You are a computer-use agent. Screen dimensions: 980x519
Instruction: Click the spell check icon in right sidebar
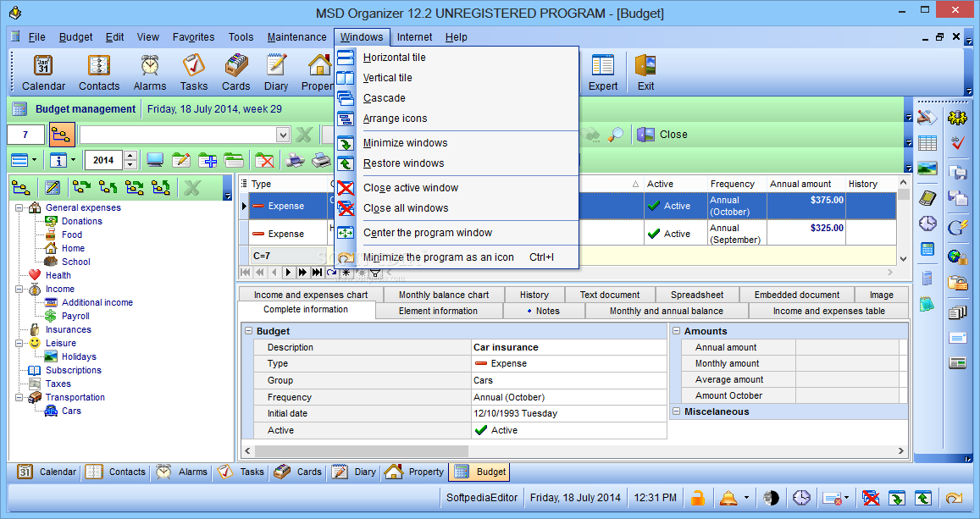pyautogui.click(x=957, y=143)
